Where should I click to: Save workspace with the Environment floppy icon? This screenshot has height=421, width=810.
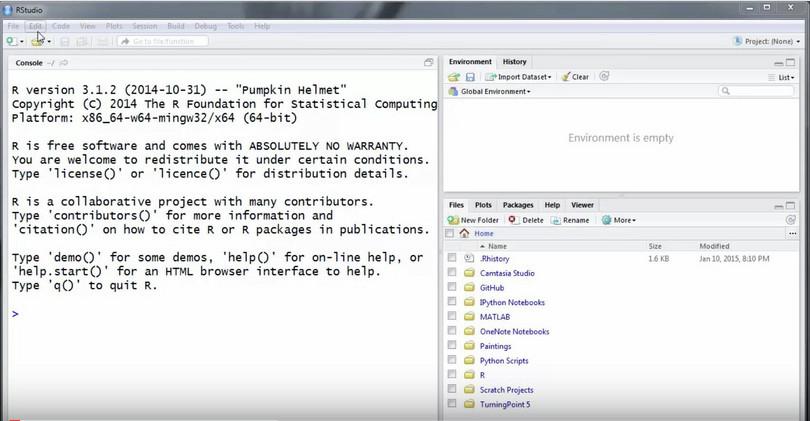coord(470,77)
